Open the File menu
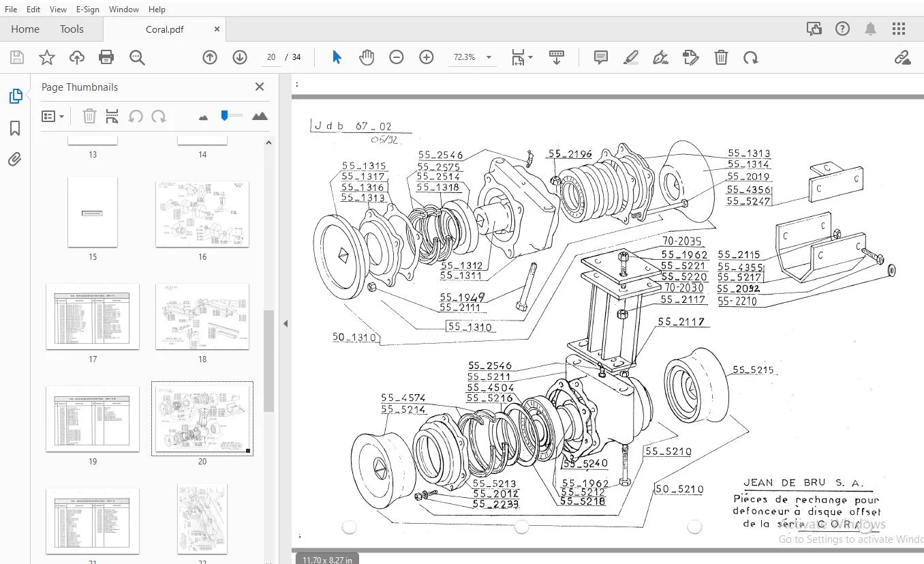The image size is (924, 564). point(11,10)
